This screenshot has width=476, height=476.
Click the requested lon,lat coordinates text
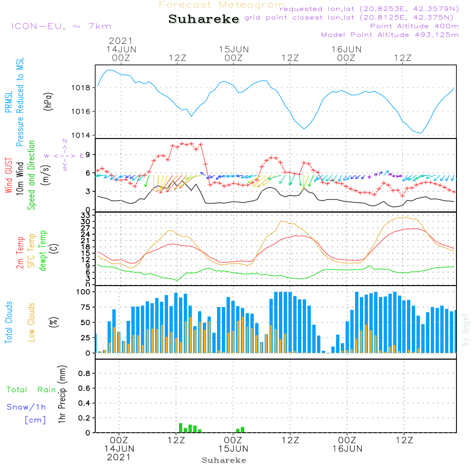tap(369, 9)
